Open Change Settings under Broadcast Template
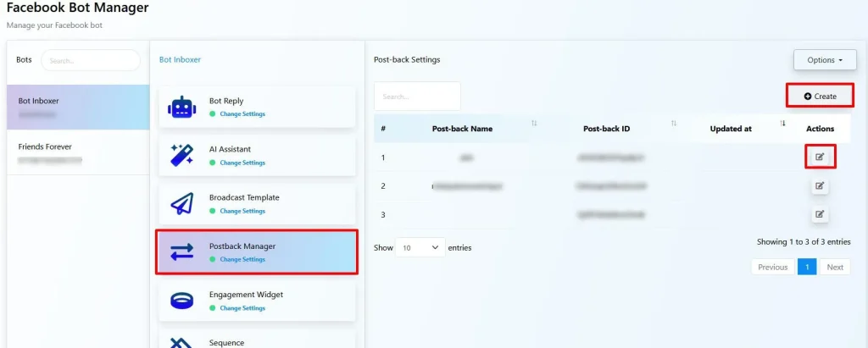This screenshot has width=868, height=348. pos(242,211)
